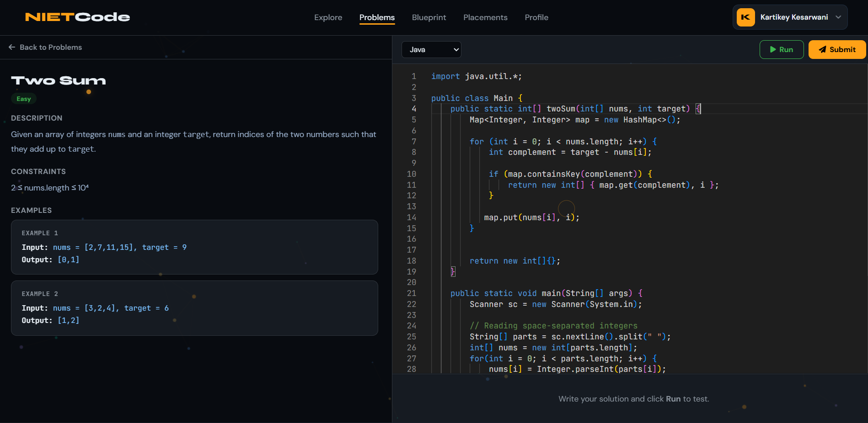Screen dimensions: 868x423
Task: Click the map.put(nums[i], i) line
Action: point(532,217)
